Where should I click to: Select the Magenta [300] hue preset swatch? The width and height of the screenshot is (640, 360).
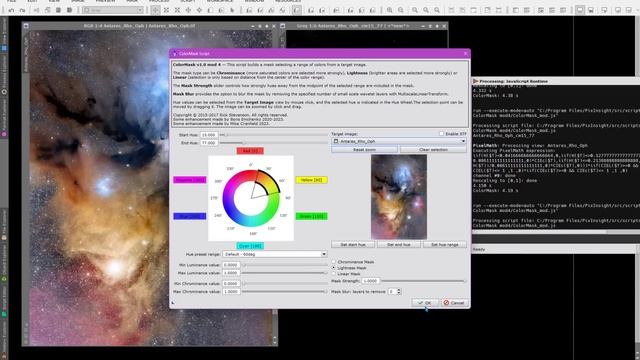(x=190, y=180)
